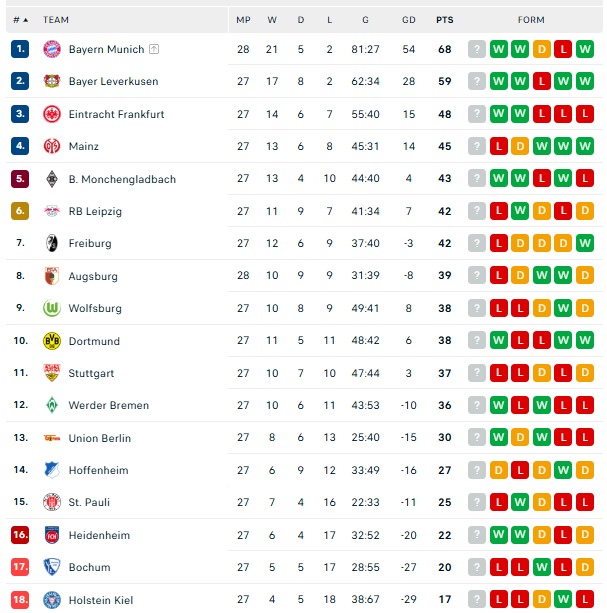Open the St. Pauli team link
The height and width of the screenshot is (613, 607).
pyautogui.click(x=89, y=502)
